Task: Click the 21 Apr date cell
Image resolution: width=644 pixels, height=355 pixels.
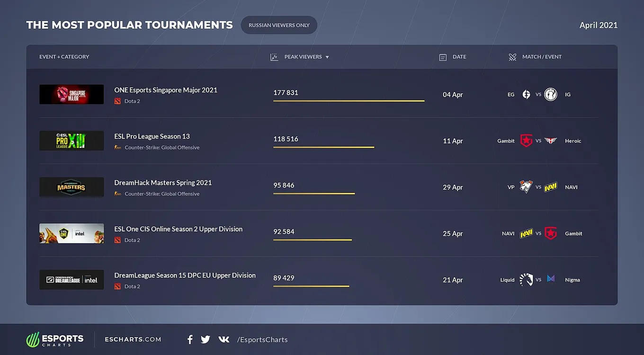Action: point(453,280)
